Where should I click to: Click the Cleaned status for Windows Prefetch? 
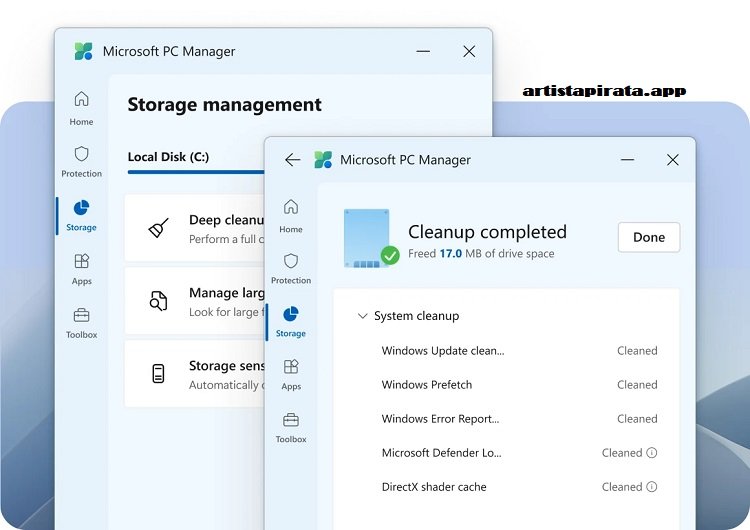pyautogui.click(x=637, y=385)
